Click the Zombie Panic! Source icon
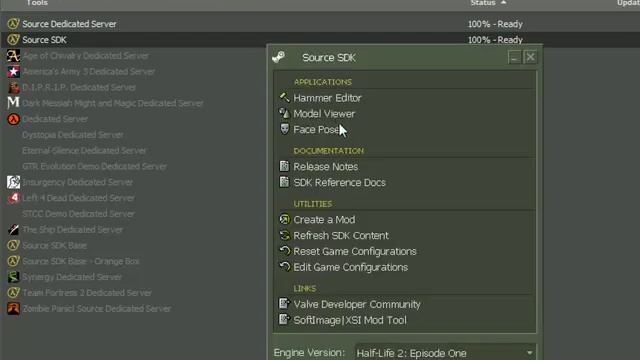The image size is (640, 360). (x=13, y=309)
